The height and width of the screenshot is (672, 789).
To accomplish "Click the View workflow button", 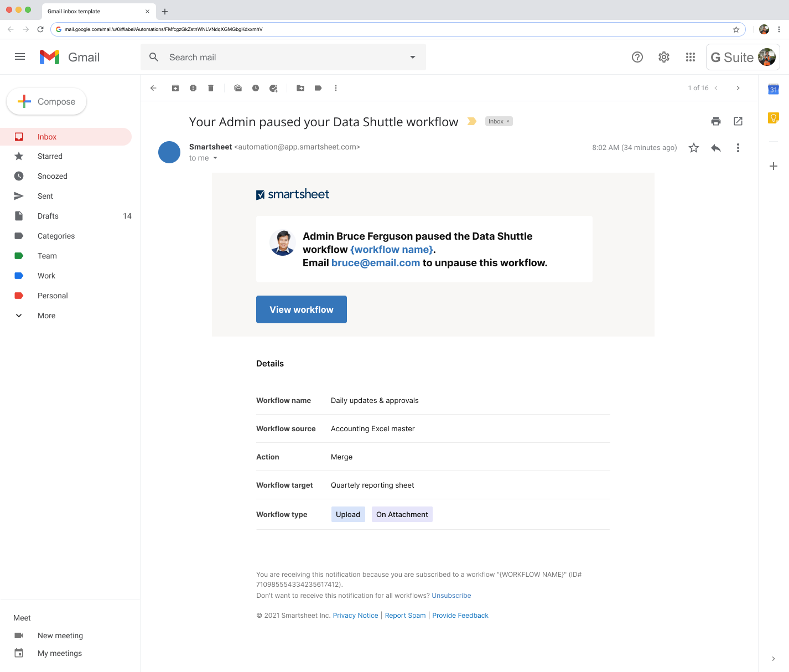I will click(302, 309).
